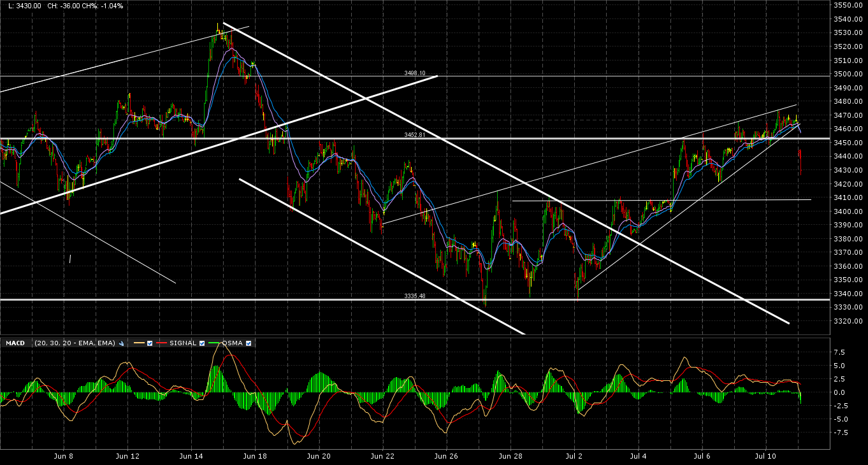Image resolution: width=868 pixels, height=465 pixels.
Task: Click the Jun 28 date label
Action: [510, 457]
